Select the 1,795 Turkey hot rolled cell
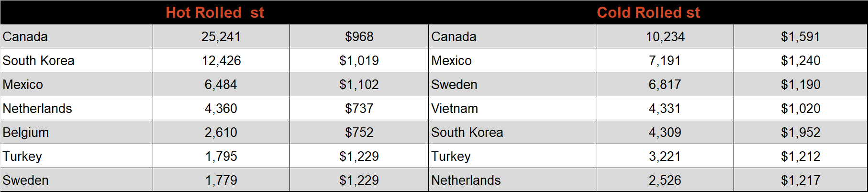Viewport: 868px width, 192px height. click(221, 156)
